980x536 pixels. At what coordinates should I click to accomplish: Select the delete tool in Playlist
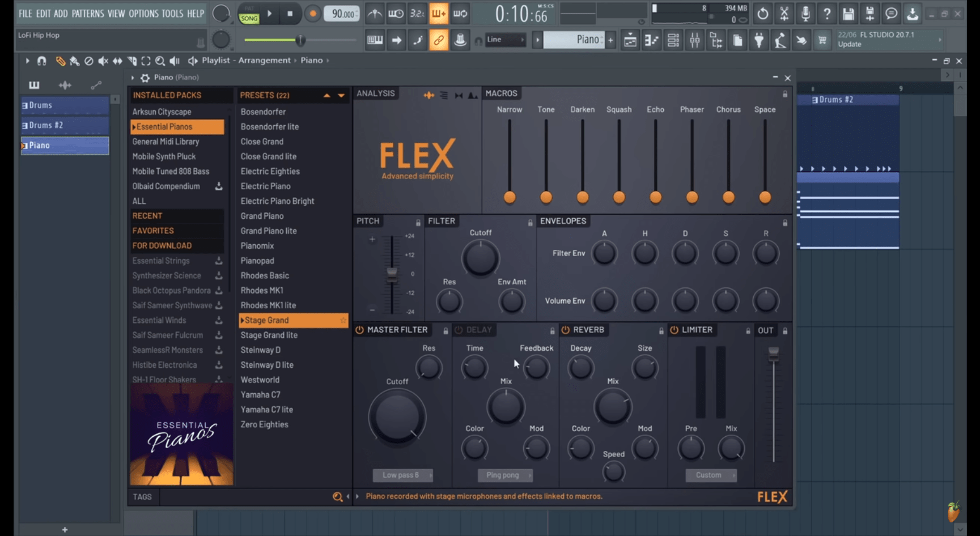(88, 61)
